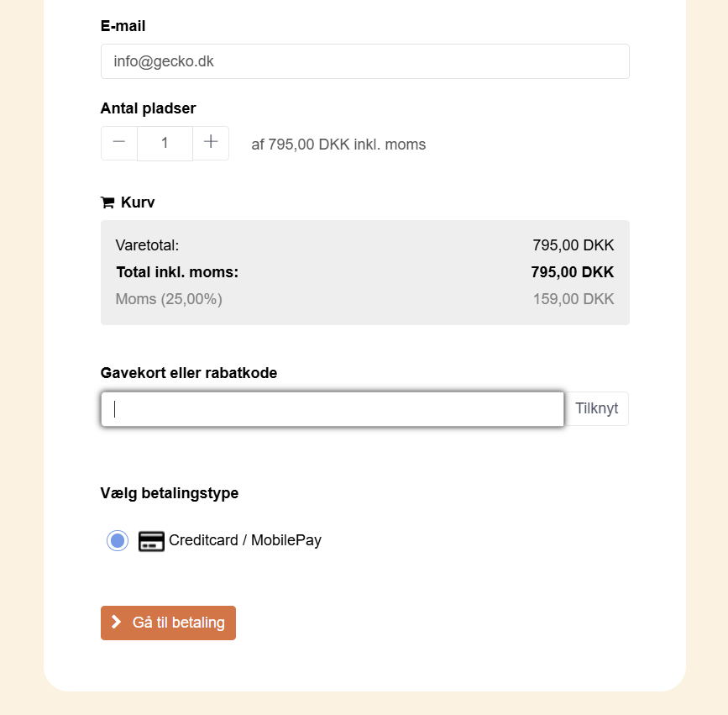Click the shopping cart icon beside Kurv

107,202
